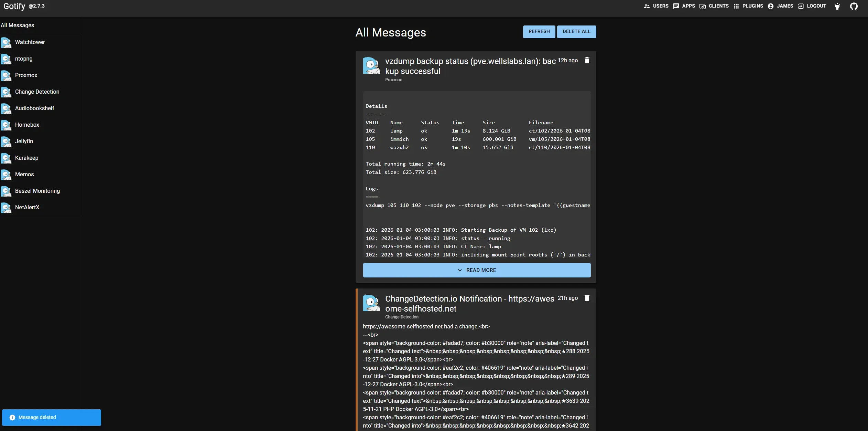Open the Clients page
868x431 pixels.
(714, 6)
